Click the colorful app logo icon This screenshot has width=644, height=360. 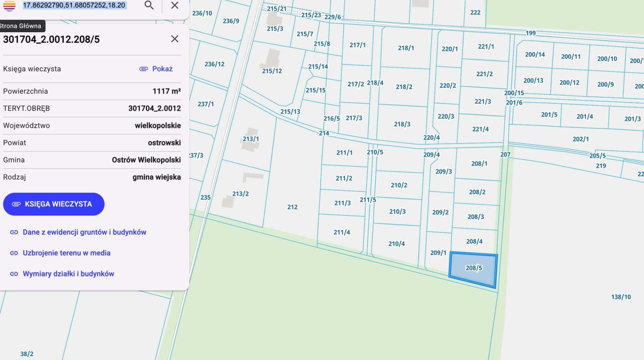point(9,6)
